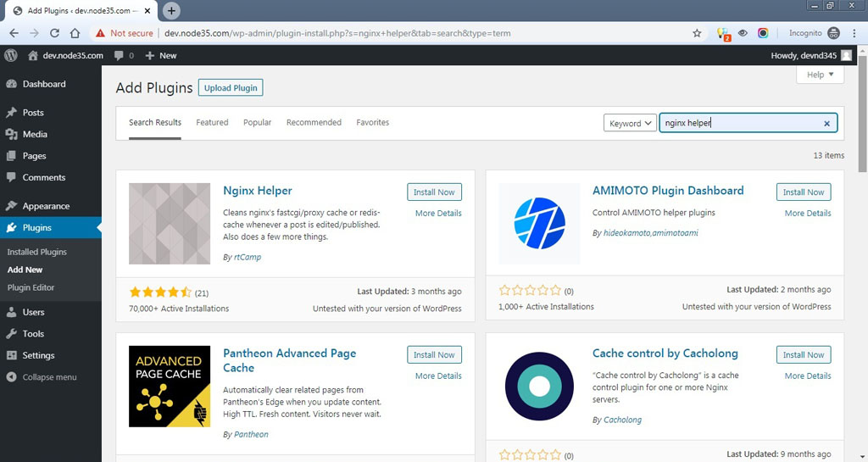Click Advanced Page Cache thumbnail
The width and height of the screenshot is (868, 462).
pyautogui.click(x=170, y=387)
